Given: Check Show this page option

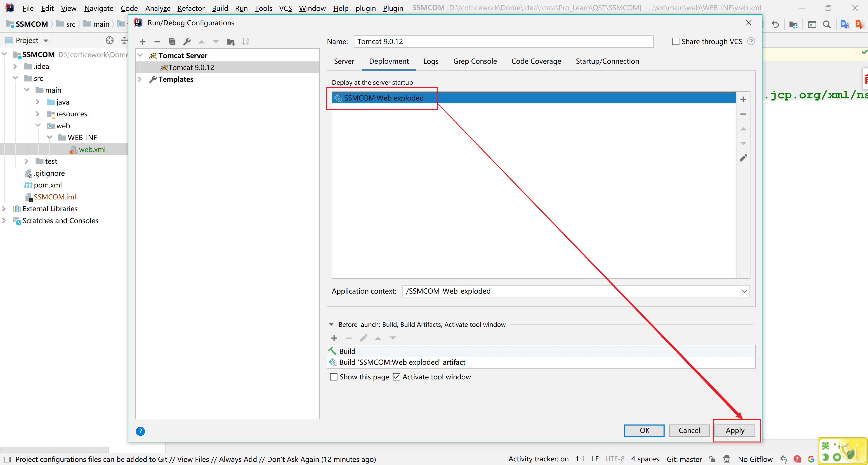Looking at the screenshot, I should [x=334, y=377].
